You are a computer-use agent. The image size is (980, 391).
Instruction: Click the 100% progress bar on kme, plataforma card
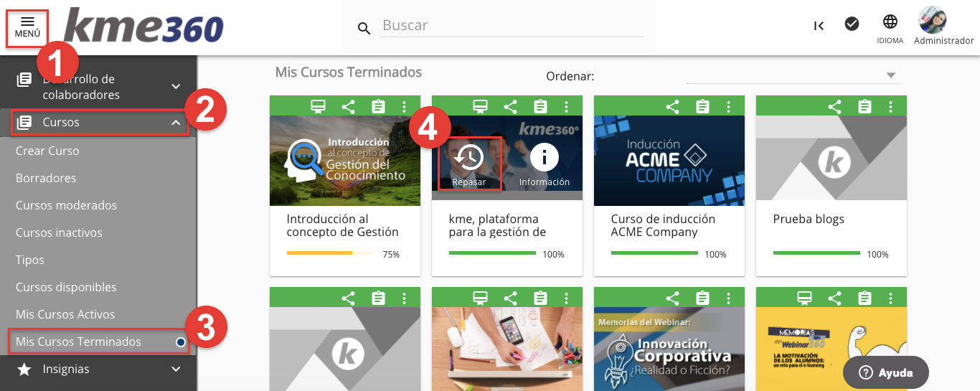click(x=492, y=253)
